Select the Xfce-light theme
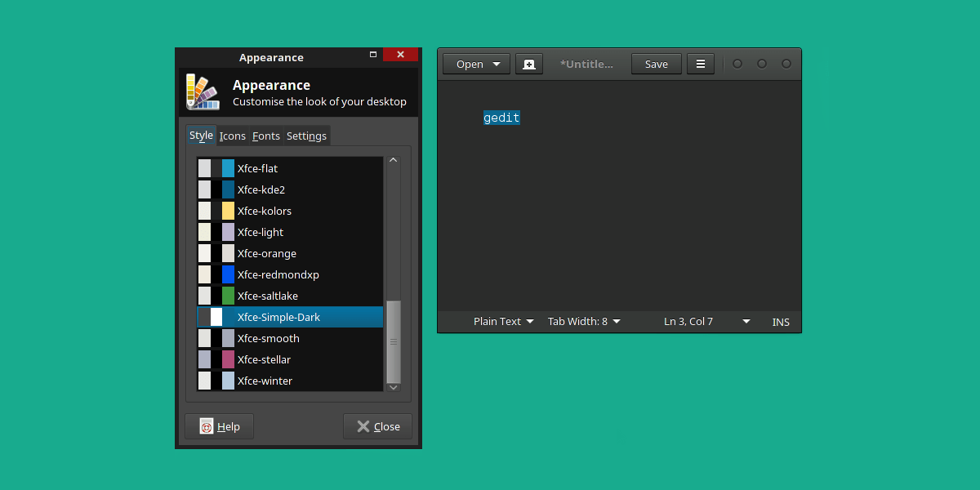Screen dimensions: 980x490 (x=261, y=232)
